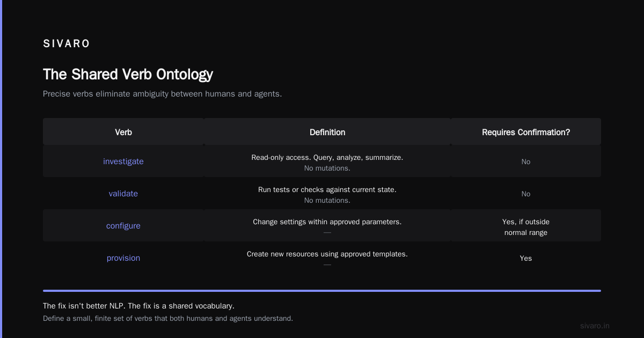Open the 'validate' verb entry
Image resolution: width=644 pixels, height=338 pixels.
coord(123,194)
